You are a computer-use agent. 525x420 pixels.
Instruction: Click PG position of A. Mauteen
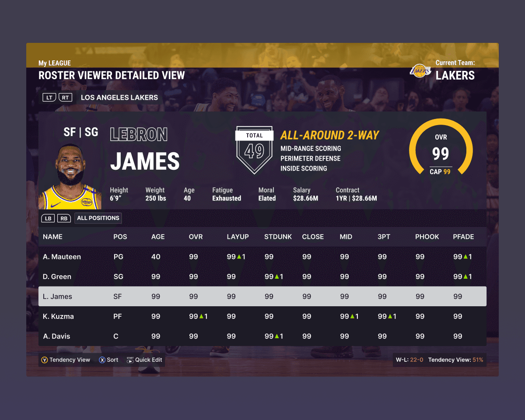(118, 257)
